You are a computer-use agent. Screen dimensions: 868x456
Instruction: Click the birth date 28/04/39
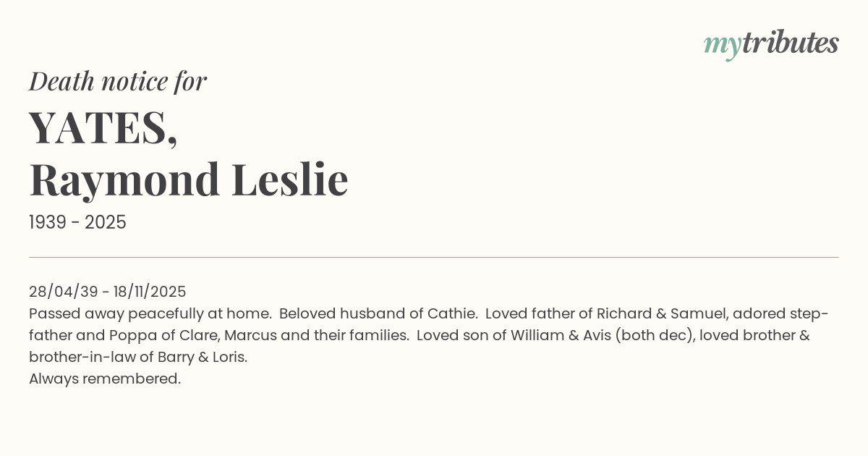click(x=63, y=292)
